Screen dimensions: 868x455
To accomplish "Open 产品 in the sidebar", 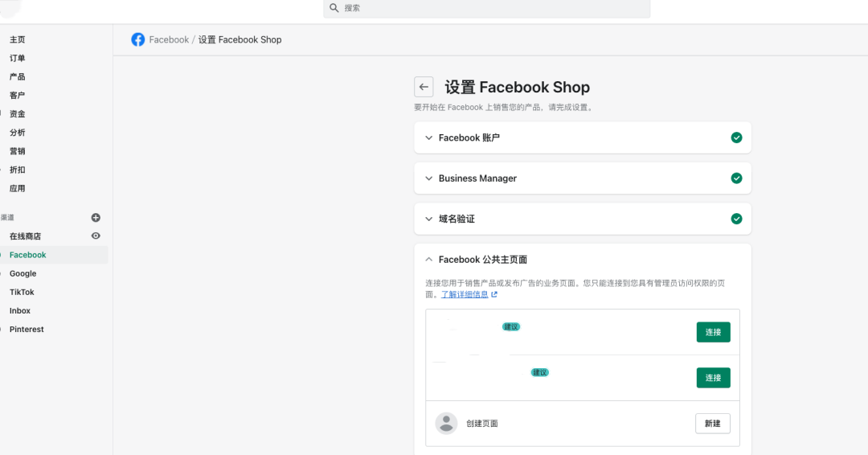I will tap(17, 77).
